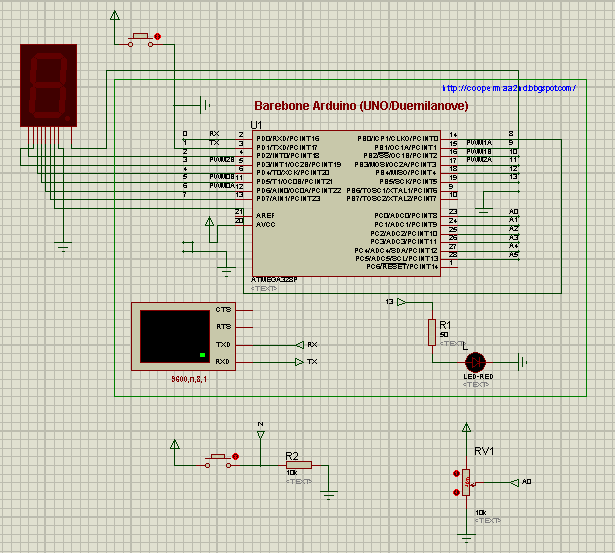This screenshot has height=553, width=615.
Task: Click the PC6/RESET/PCINT14 pin label
Action: (402, 267)
